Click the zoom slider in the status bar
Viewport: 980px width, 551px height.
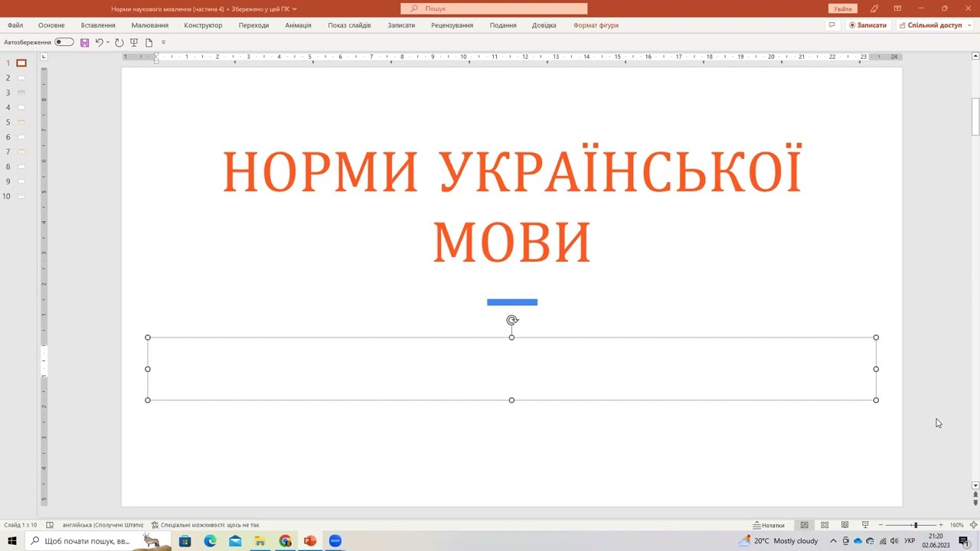pos(910,525)
